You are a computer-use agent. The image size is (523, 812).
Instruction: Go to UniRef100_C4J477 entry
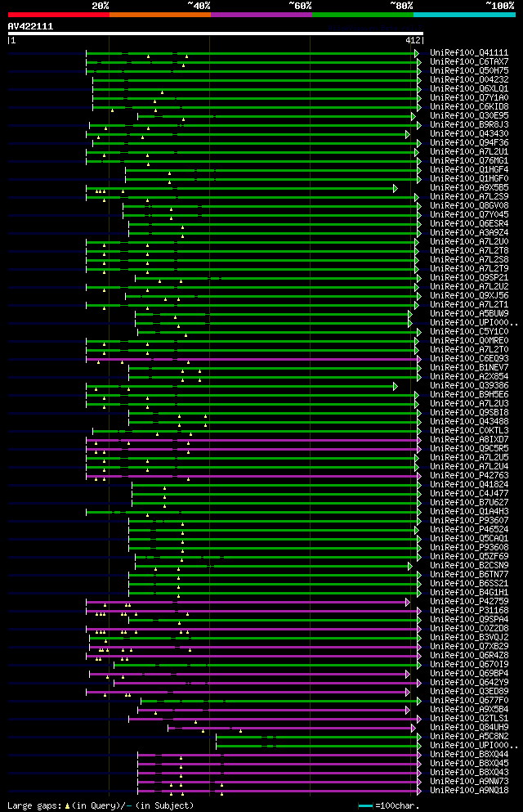tap(469, 494)
